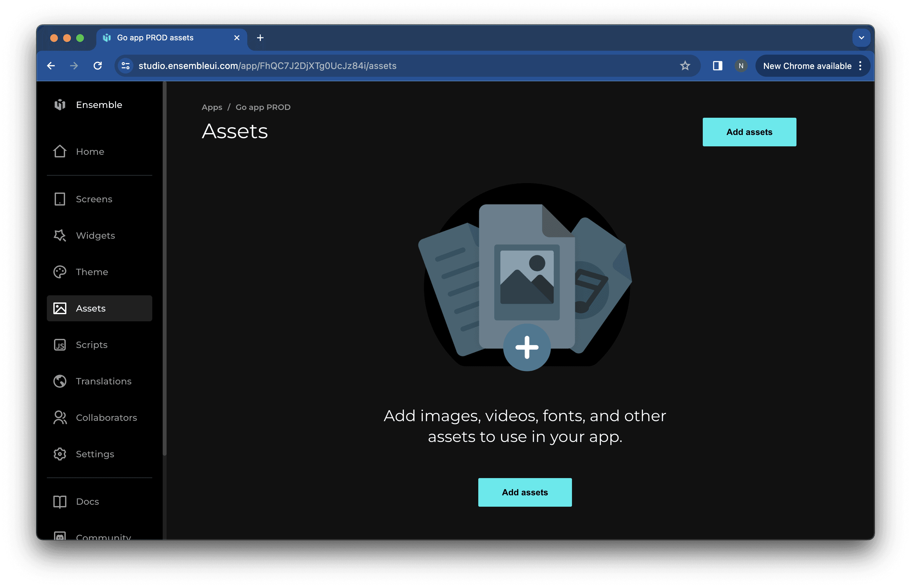The height and width of the screenshot is (588, 911).
Task: Expand the tab search dropdown arrow
Action: click(861, 37)
